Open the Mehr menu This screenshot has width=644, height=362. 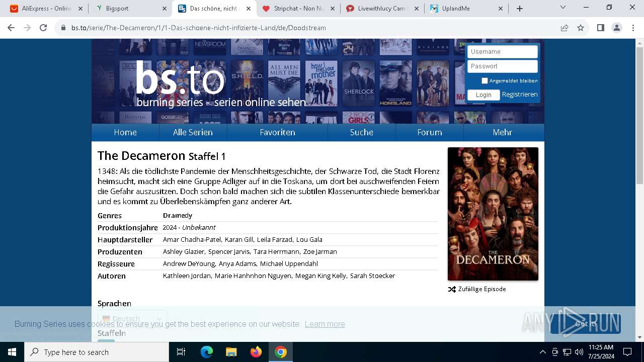click(503, 132)
